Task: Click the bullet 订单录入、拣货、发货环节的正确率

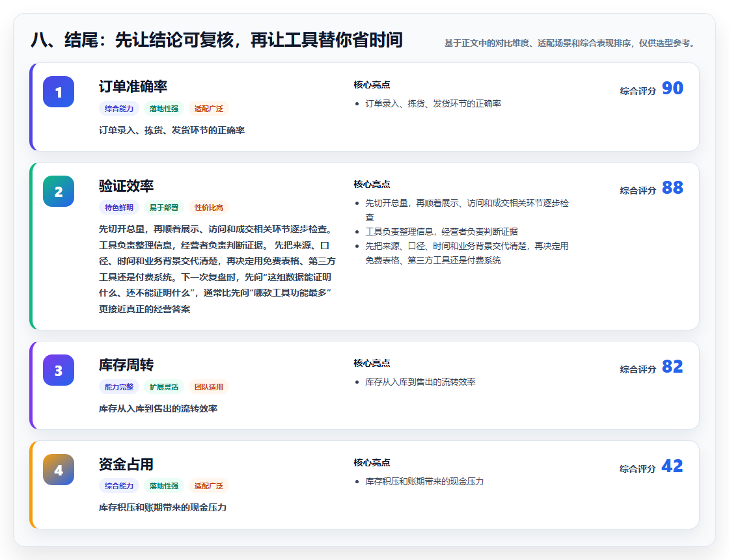Action: coord(433,103)
